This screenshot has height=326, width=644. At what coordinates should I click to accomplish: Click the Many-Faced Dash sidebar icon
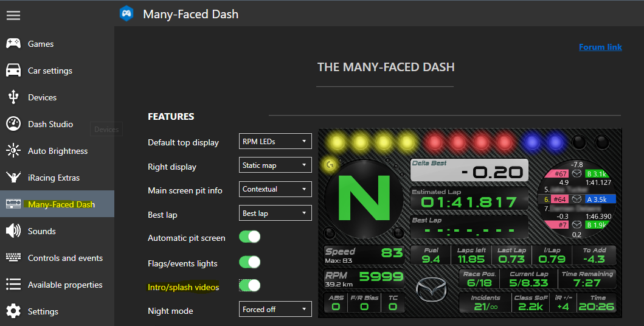point(13,204)
